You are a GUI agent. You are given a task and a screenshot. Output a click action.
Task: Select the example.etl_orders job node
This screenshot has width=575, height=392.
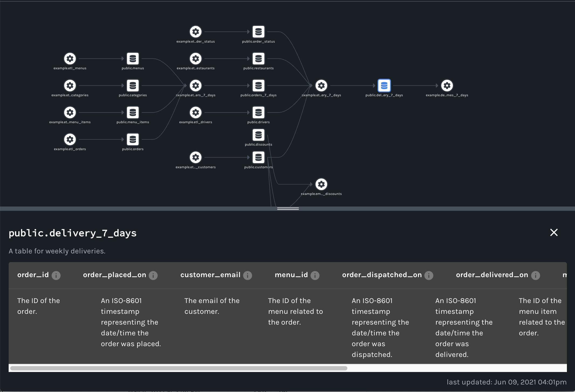[70, 140]
